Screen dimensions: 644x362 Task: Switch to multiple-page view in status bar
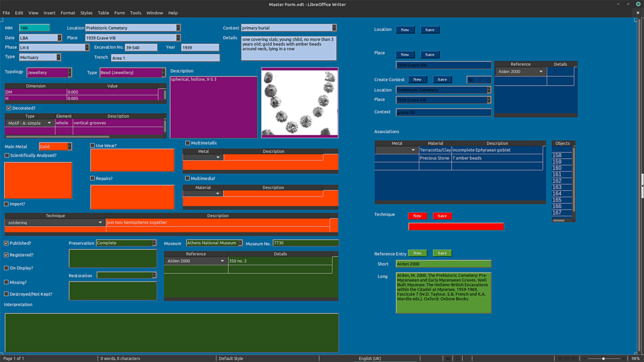coord(566,358)
